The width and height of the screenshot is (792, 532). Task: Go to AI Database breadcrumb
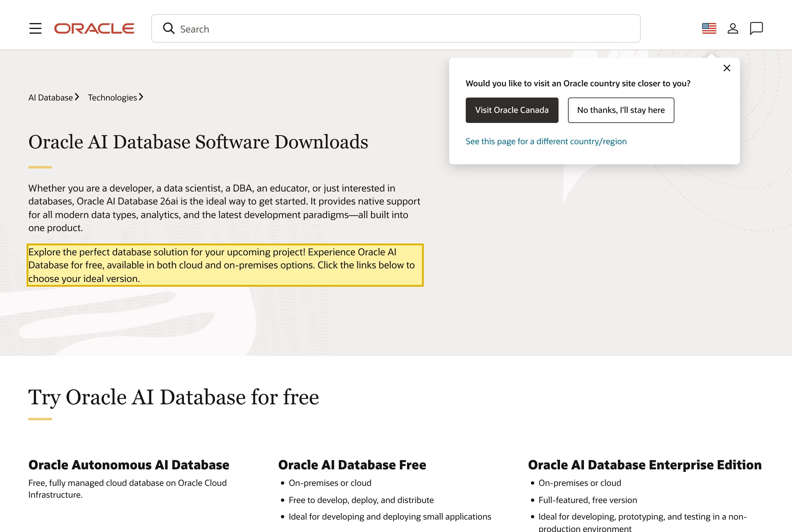(x=51, y=98)
